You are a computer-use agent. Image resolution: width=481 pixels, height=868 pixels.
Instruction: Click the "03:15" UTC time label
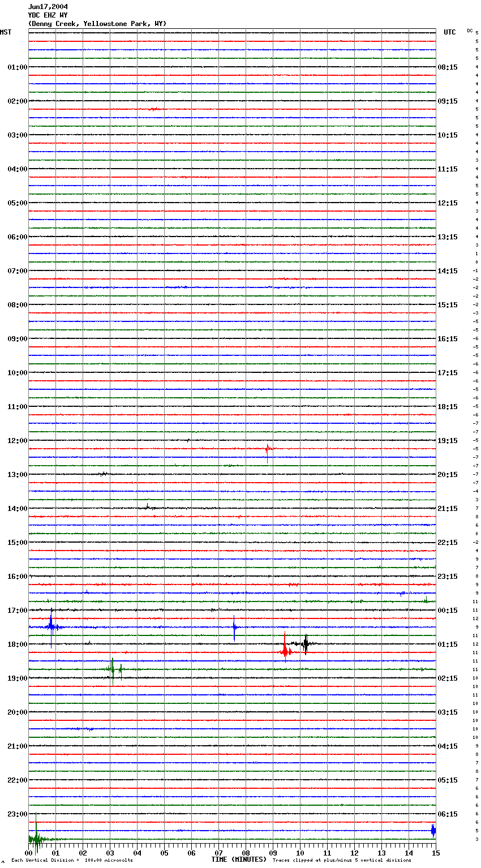[448, 712]
